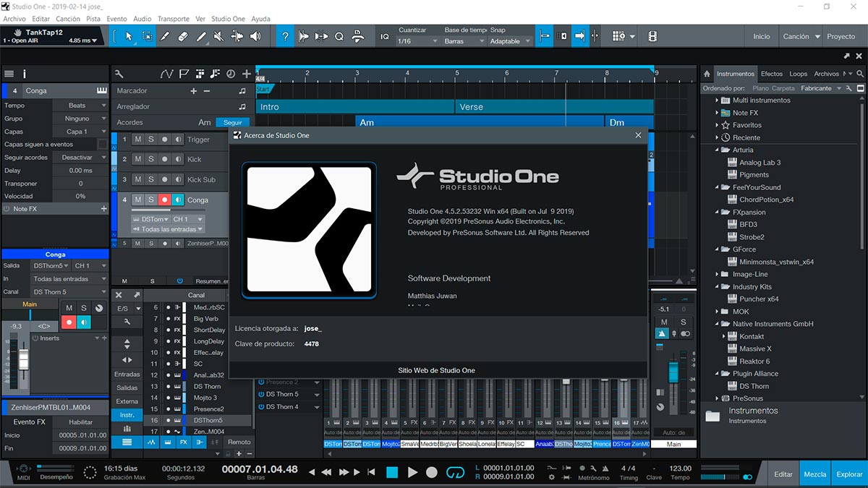Select the Listen speaker tool
This screenshot has width=868, height=488.
click(257, 36)
